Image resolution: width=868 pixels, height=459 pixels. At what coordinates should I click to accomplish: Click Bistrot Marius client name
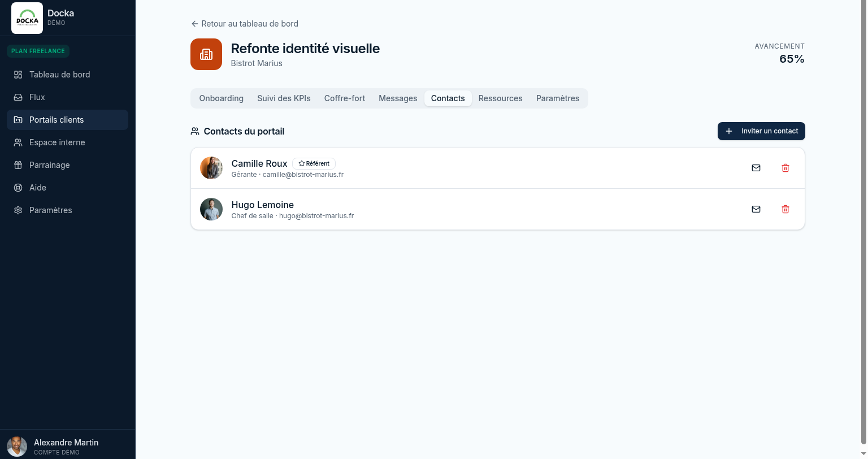click(x=257, y=63)
